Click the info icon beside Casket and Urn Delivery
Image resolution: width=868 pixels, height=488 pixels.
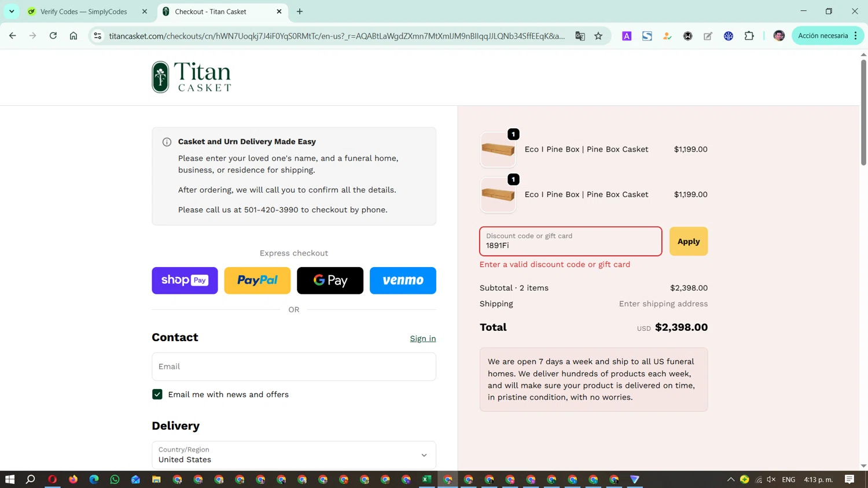click(x=167, y=142)
